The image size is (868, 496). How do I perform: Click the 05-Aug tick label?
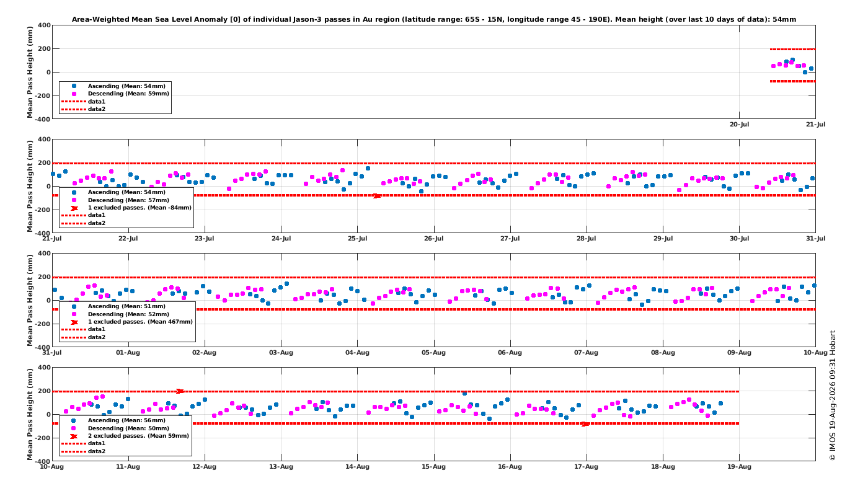coord(434,353)
